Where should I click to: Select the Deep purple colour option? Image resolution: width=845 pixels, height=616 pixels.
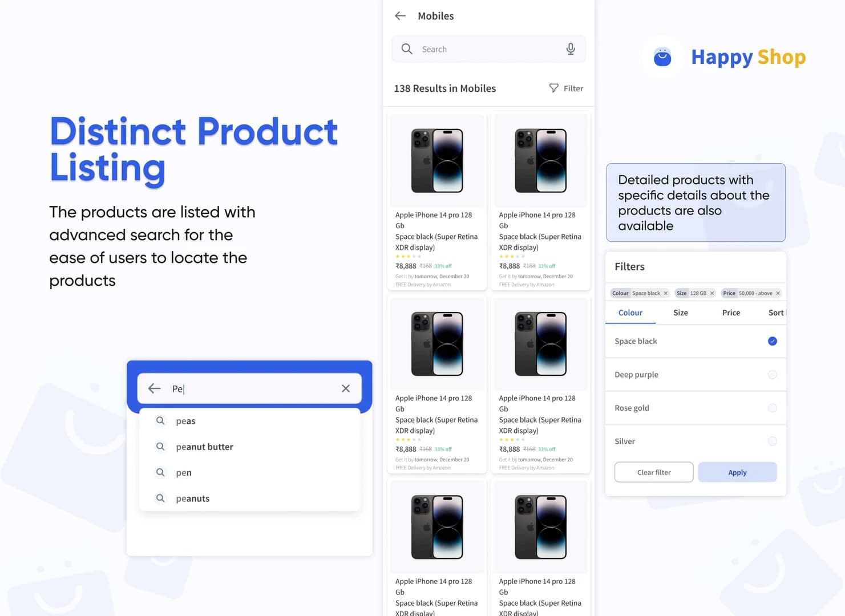pyautogui.click(x=773, y=375)
